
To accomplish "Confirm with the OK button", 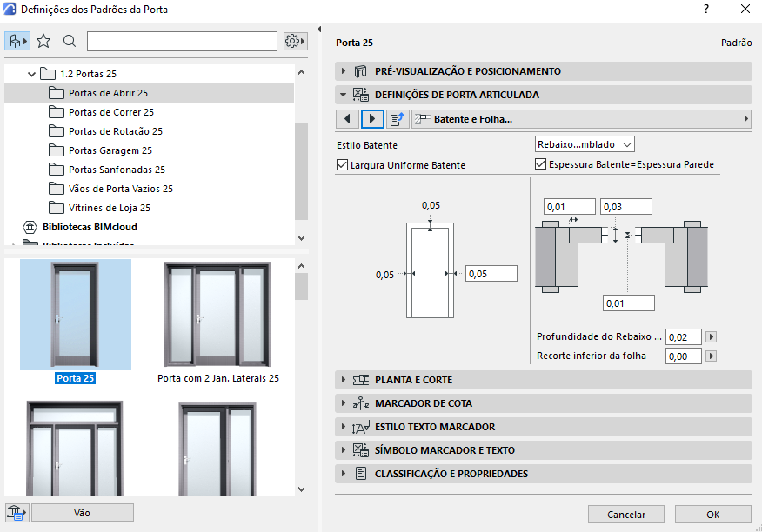I will point(713,515).
